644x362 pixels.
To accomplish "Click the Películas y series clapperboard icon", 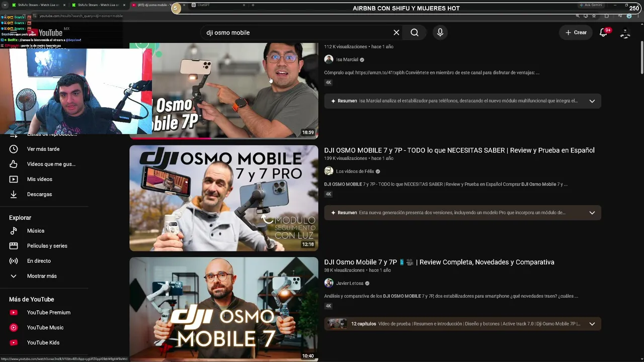I will tap(14, 246).
